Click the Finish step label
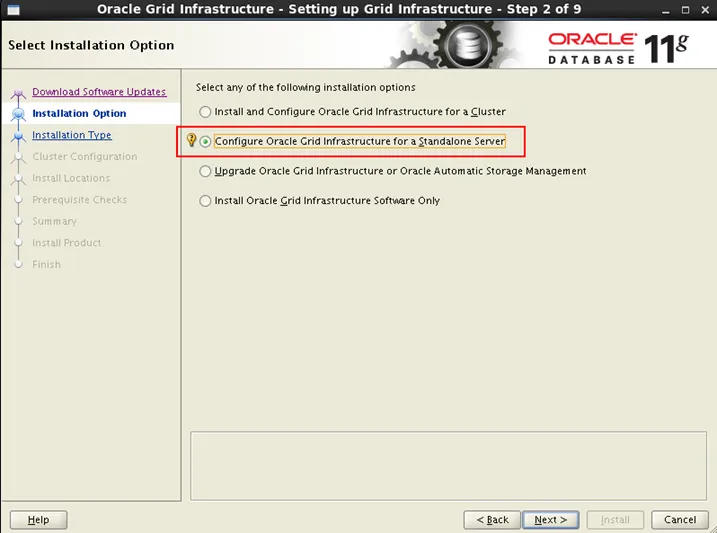 coord(46,264)
